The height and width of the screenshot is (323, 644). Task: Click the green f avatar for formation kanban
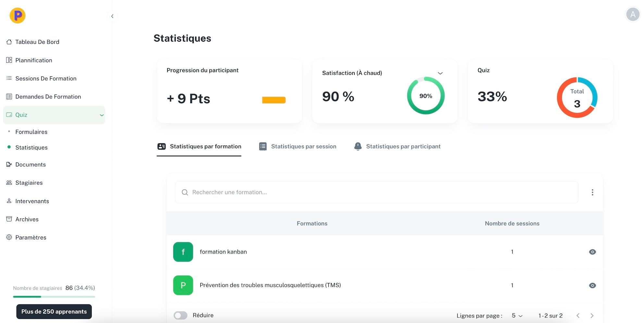pos(183,252)
